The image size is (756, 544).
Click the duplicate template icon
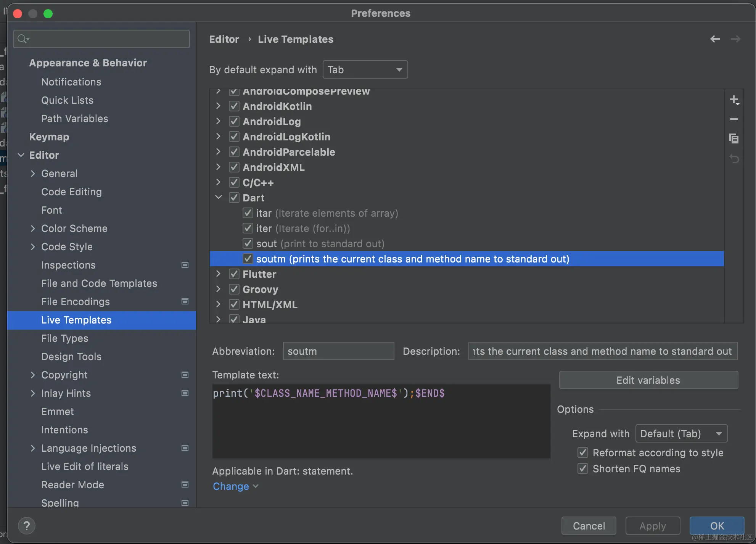[x=734, y=138]
